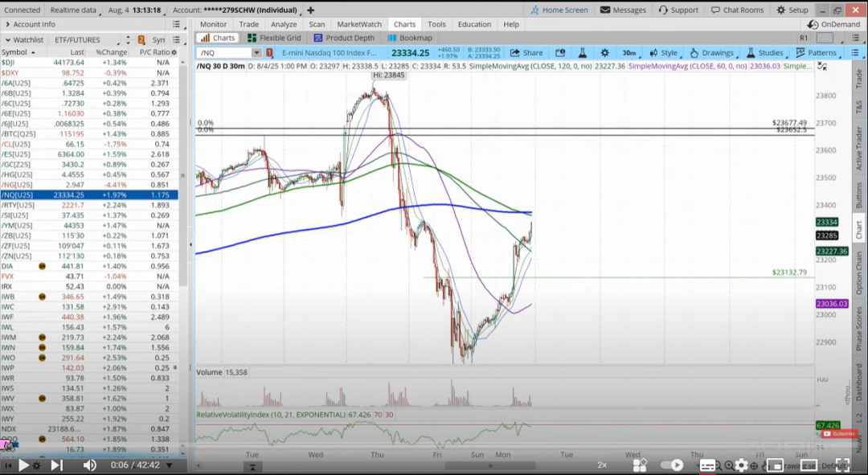Viewport: 868px width, 475px height.
Task: Open the Phase Scores sidebar tab
Action: point(858,328)
